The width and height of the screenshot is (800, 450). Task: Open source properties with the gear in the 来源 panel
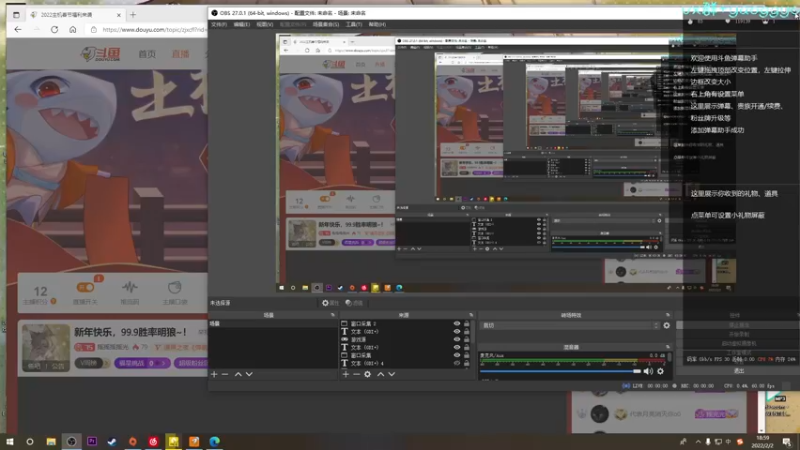[x=367, y=374]
